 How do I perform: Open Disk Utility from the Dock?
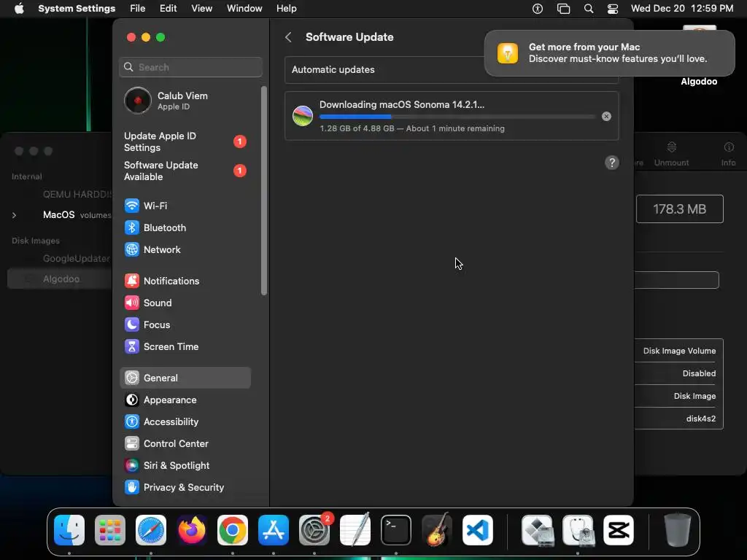pos(578,530)
